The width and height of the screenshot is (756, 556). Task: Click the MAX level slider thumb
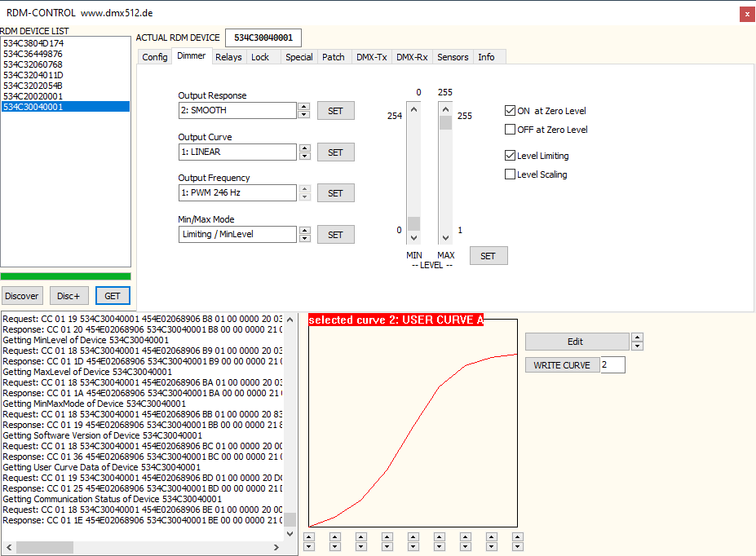446,123
